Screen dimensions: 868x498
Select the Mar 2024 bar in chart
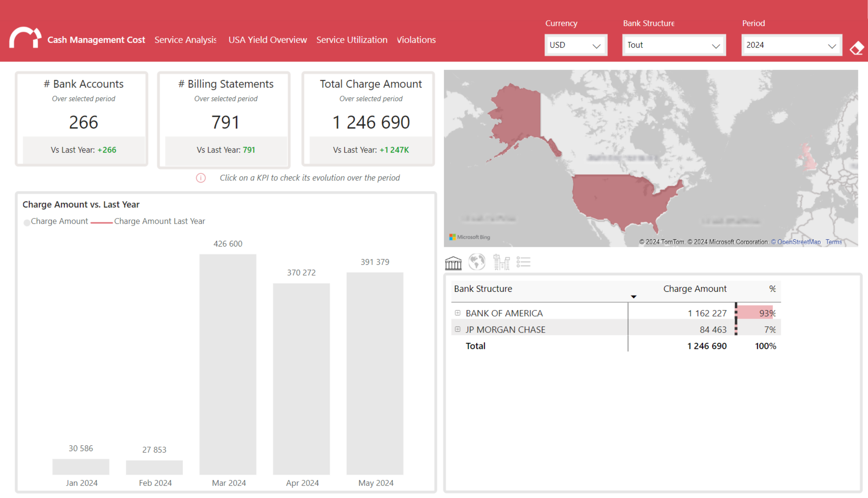point(228,364)
